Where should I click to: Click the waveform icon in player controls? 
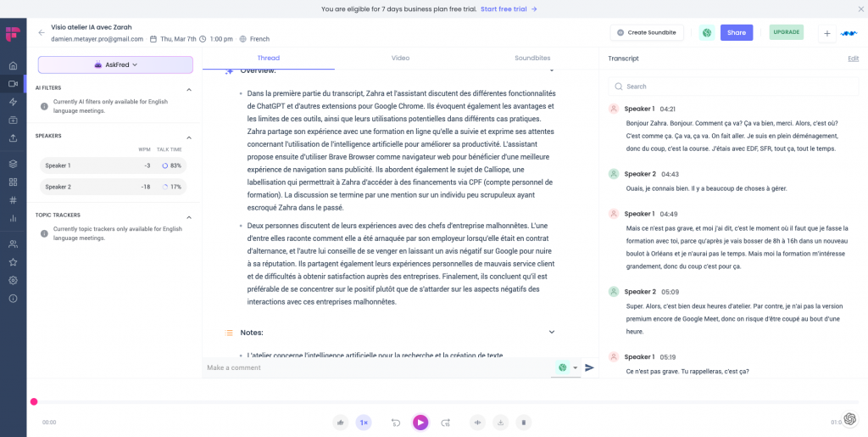tap(477, 422)
